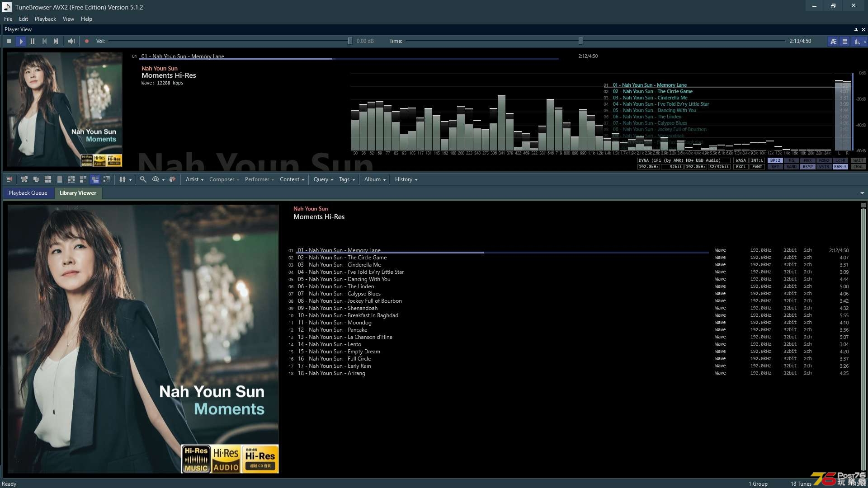The image size is (868, 488).
Task: Select the Library Viewer tab
Action: click(77, 192)
